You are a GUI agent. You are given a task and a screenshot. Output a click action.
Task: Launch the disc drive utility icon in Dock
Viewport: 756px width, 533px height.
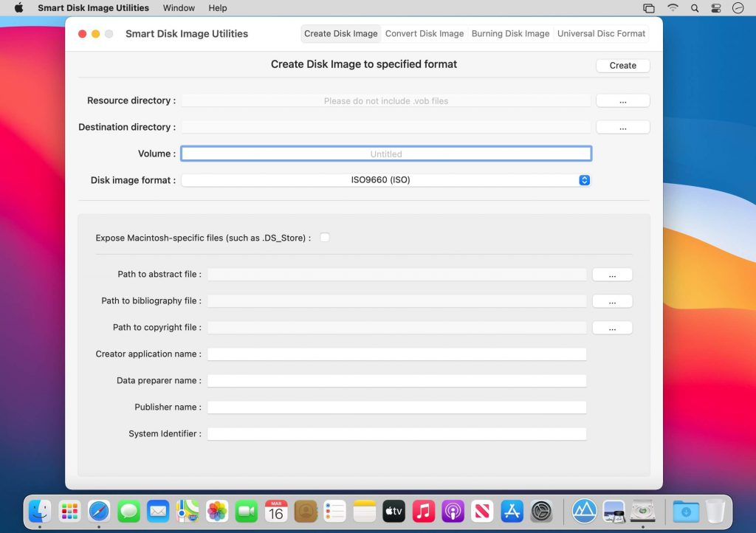coord(643,510)
